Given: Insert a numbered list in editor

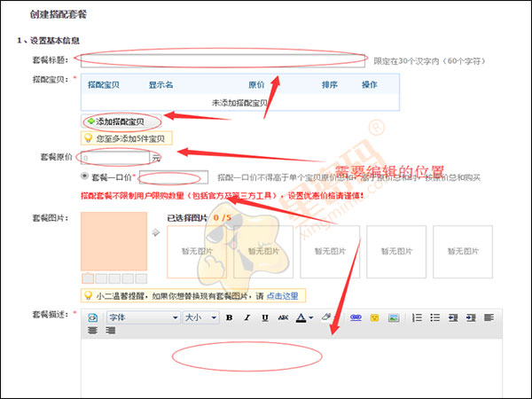Looking at the screenshot, I should 417,317.
